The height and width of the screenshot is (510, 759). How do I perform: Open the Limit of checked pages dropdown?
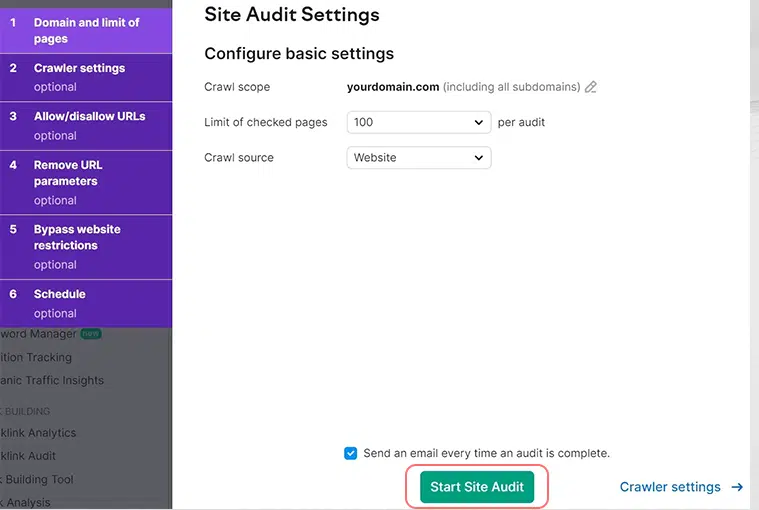click(x=418, y=122)
